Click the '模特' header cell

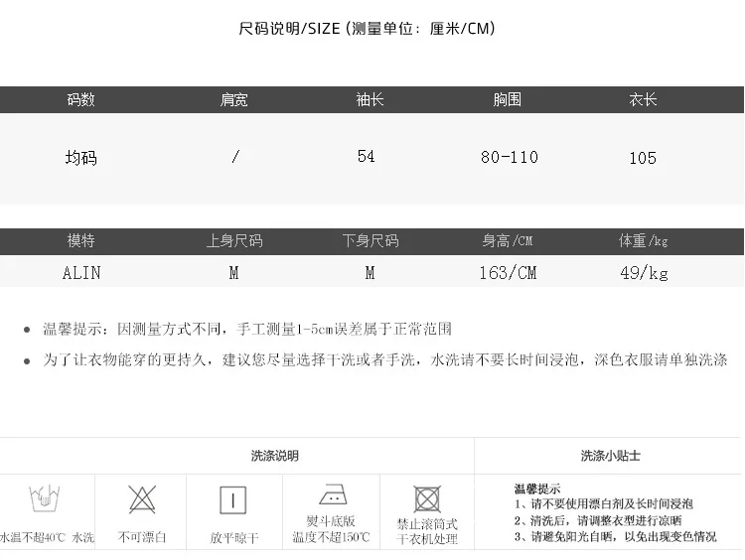pyautogui.click(x=80, y=241)
